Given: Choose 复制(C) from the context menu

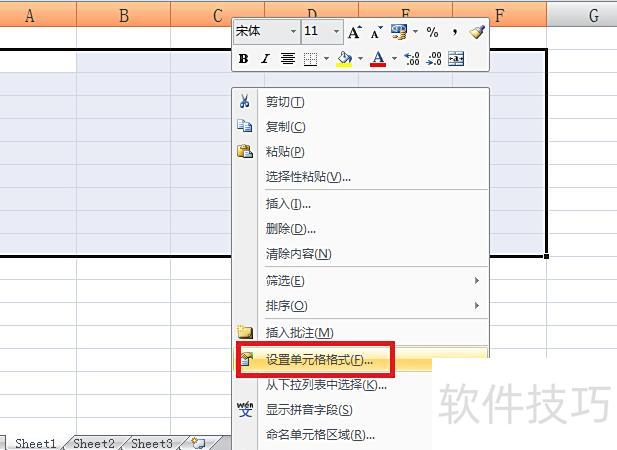Looking at the screenshot, I should 361,127.
